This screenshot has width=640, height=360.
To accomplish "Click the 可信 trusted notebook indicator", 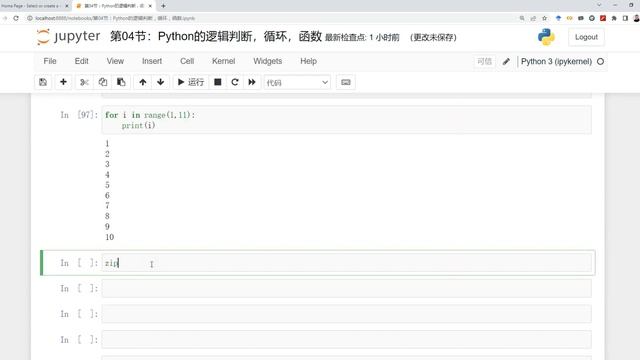I will (x=484, y=61).
